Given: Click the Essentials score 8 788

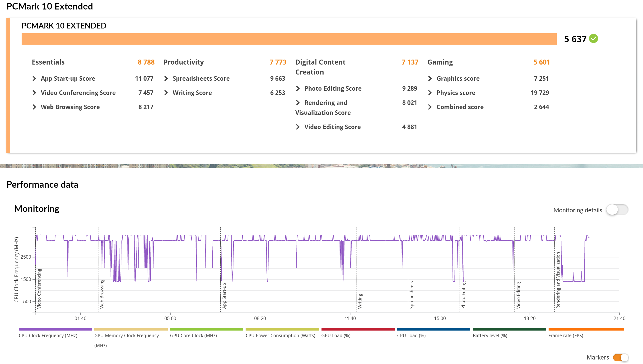Looking at the screenshot, I should tap(146, 62).
